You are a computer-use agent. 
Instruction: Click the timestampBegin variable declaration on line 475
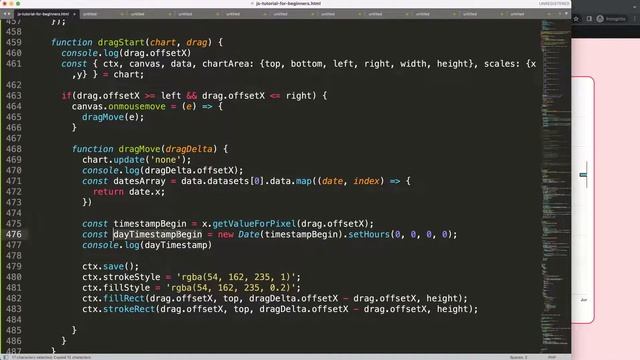[150, 224]
